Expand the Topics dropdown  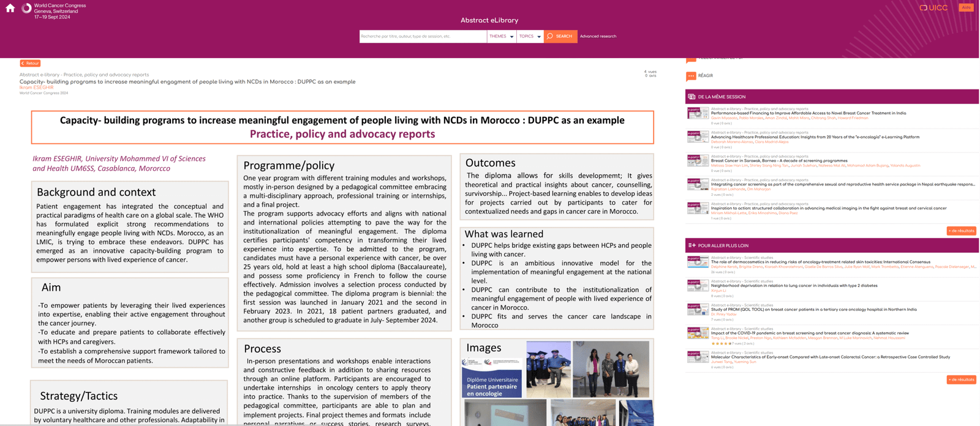pos(530,37)
